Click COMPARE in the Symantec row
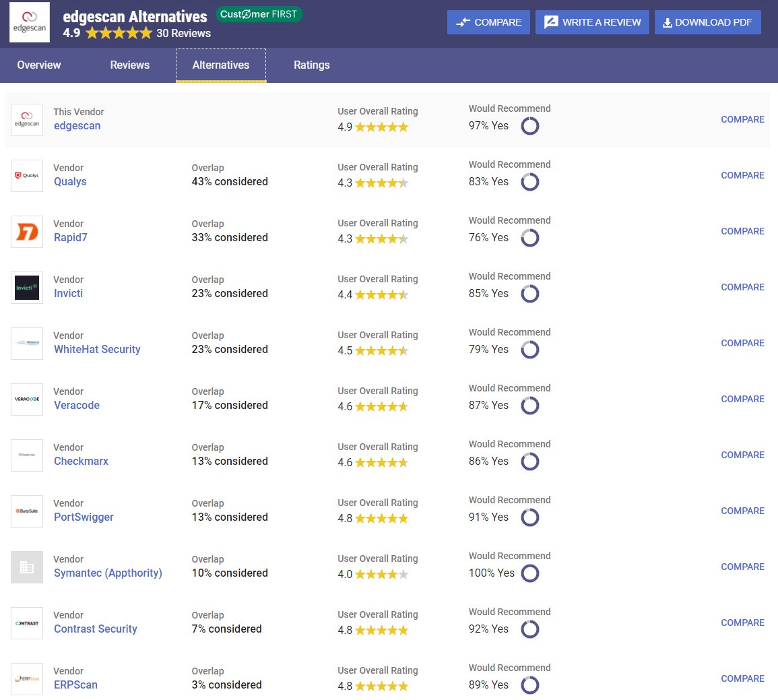This screenshot has width=778, height=700. pos(742,567)
